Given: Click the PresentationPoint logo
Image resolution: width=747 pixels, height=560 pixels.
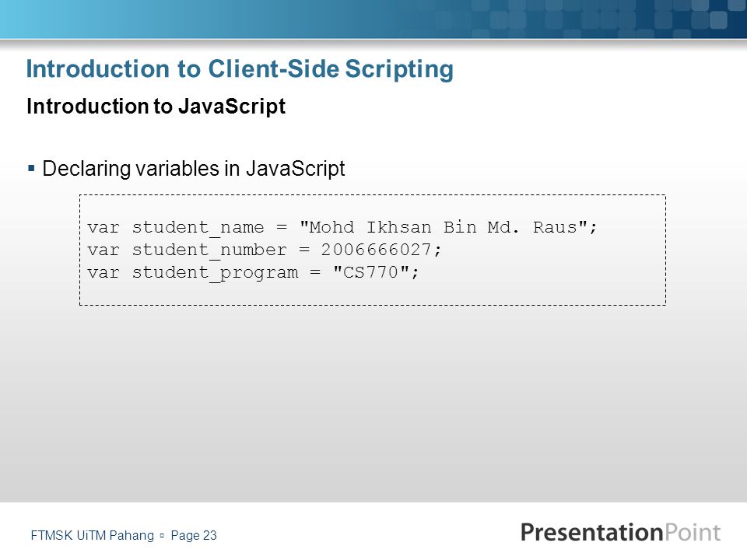Looking at the screenshot, I should tap(620, 532).
